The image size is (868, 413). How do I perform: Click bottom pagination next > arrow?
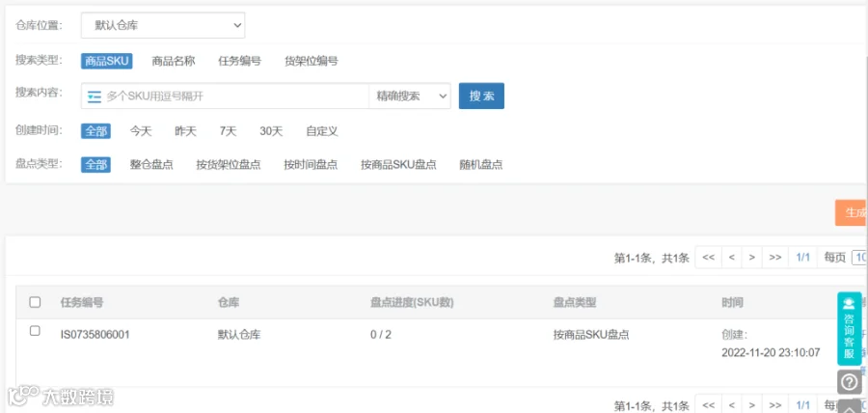pos(751,405)
